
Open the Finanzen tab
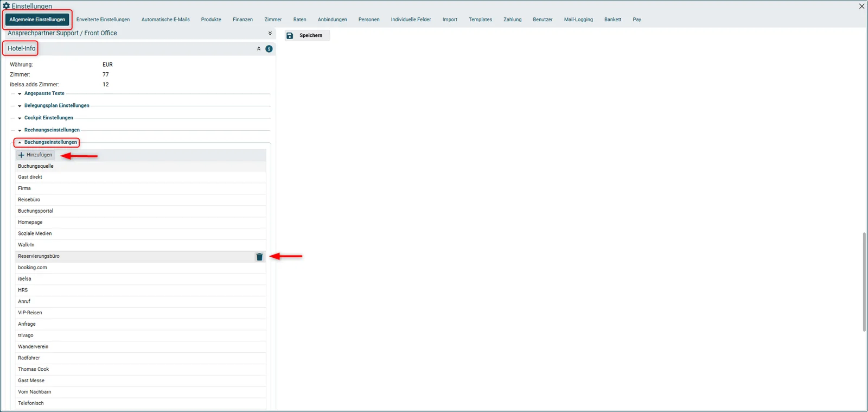[x=242, y=20]
